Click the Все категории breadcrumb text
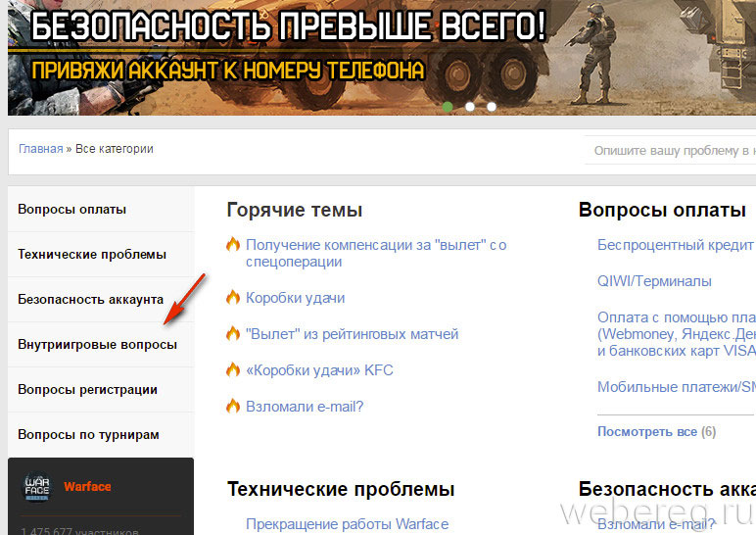 (x=115, y=149)
